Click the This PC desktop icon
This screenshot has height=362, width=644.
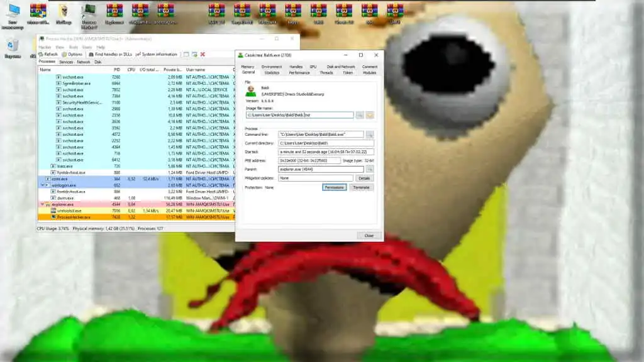(x=13, y=16)
